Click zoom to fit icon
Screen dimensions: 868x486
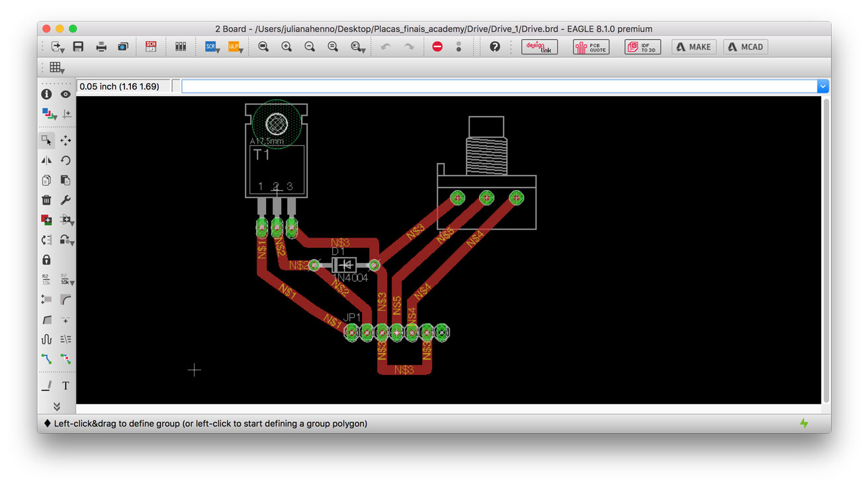[263, 47]
